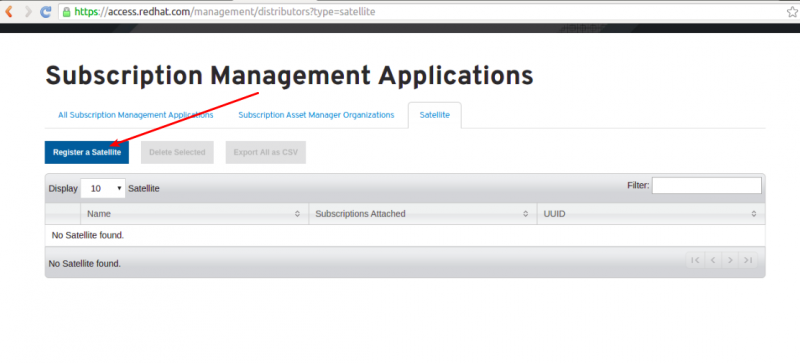Select the Satellite tab

(435, 115)
